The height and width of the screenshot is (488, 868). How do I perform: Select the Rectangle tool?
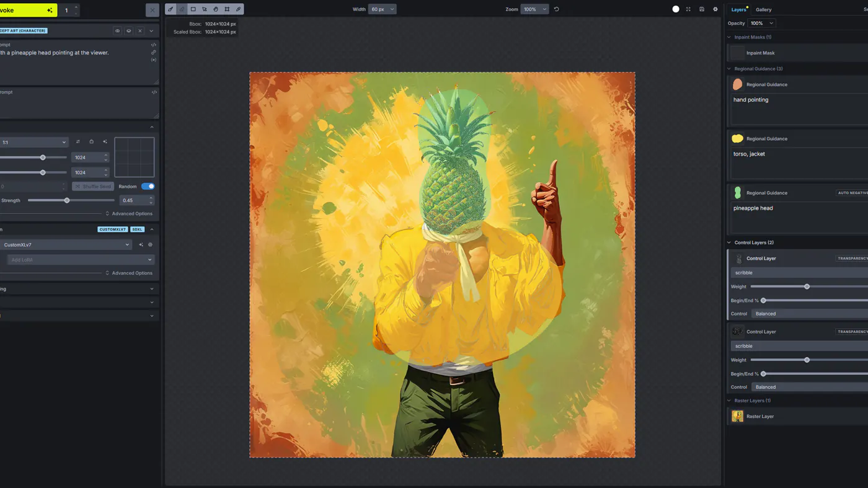coord(193,9)
